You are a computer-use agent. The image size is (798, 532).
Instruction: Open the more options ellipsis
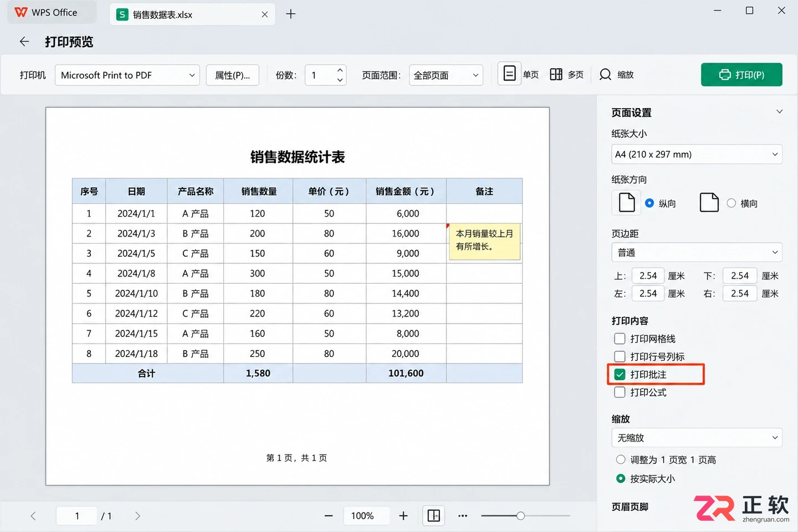click(x=463, y=516)
